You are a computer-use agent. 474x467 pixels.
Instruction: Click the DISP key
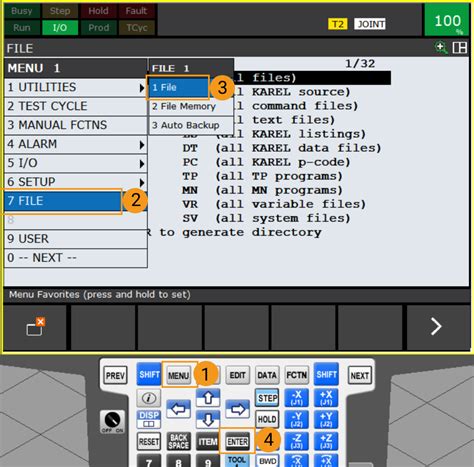[149, 419]
